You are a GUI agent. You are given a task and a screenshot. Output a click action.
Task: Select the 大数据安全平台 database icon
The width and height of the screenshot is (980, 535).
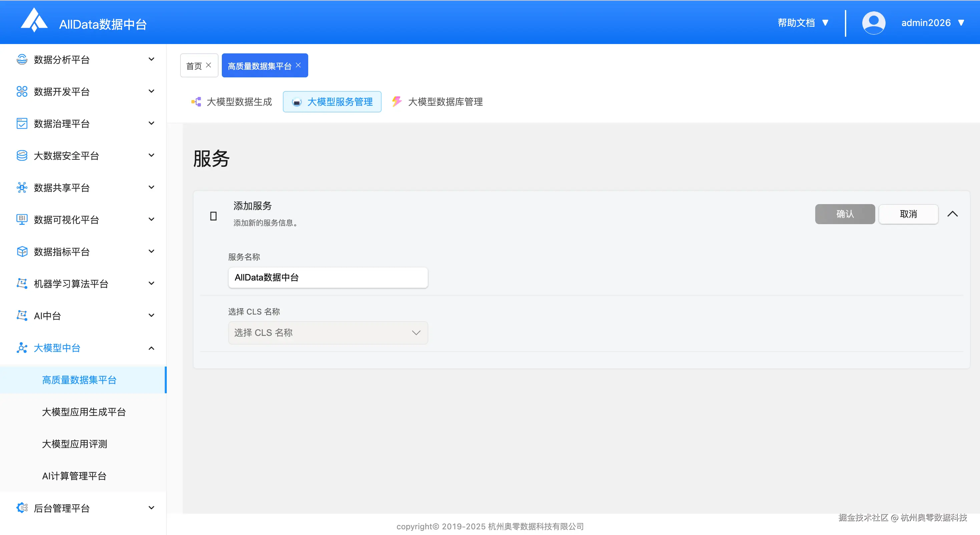tap(22, 155)
